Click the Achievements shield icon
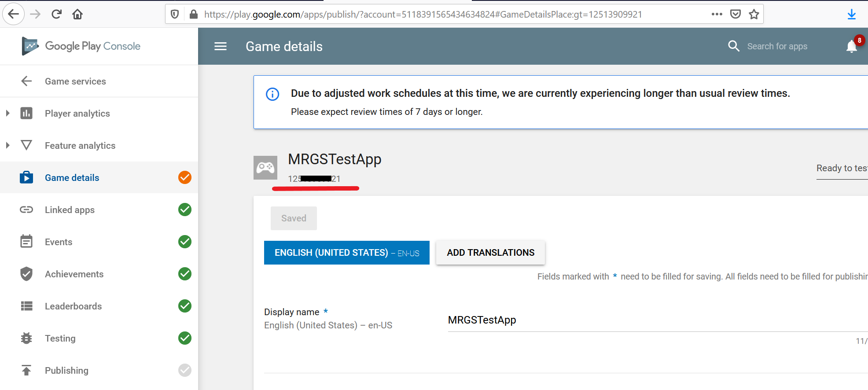This screenshot has width=868, height=390. click(x=26, y=274)
